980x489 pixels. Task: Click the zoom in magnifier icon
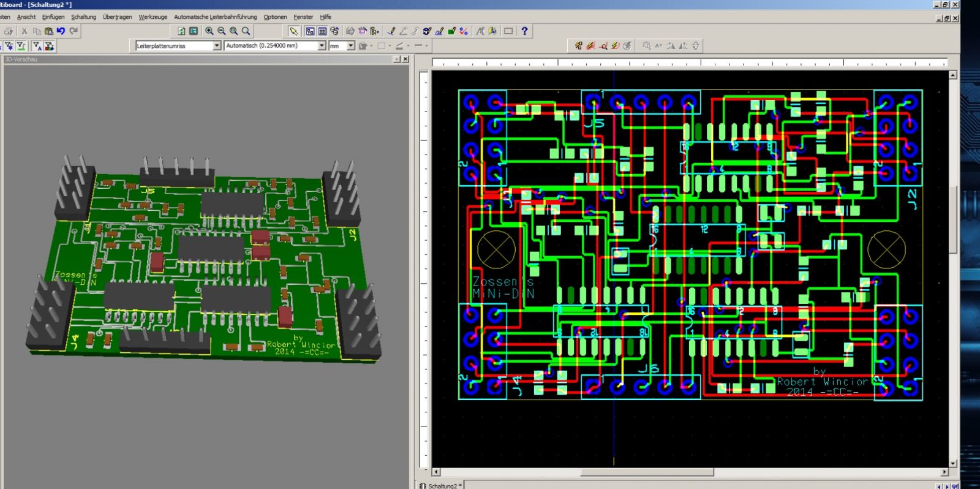click(x=209, y=31)
